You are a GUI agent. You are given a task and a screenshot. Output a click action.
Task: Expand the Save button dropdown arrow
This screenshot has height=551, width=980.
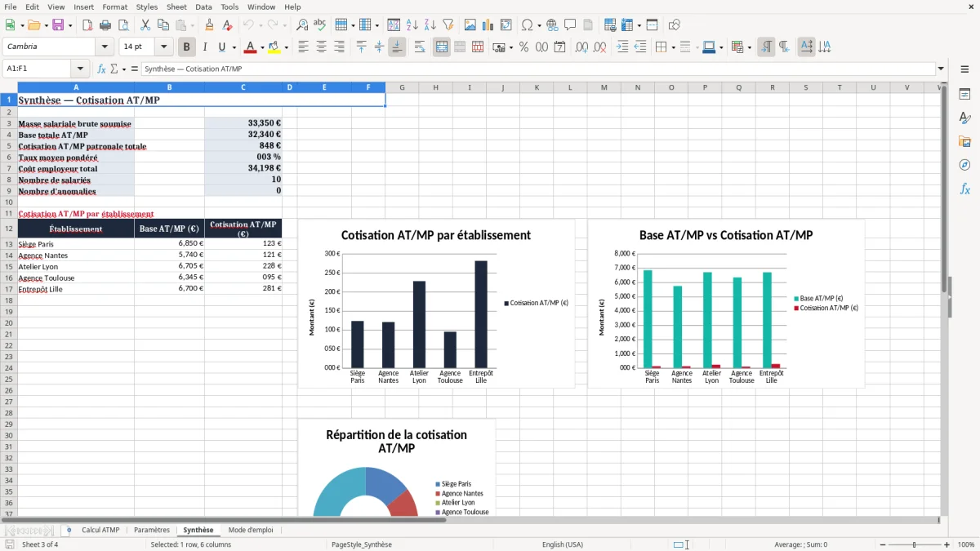pos(70,25)
